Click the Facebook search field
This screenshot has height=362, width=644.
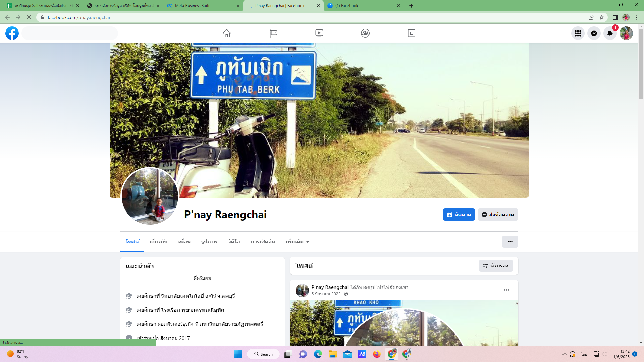(70, 33)
